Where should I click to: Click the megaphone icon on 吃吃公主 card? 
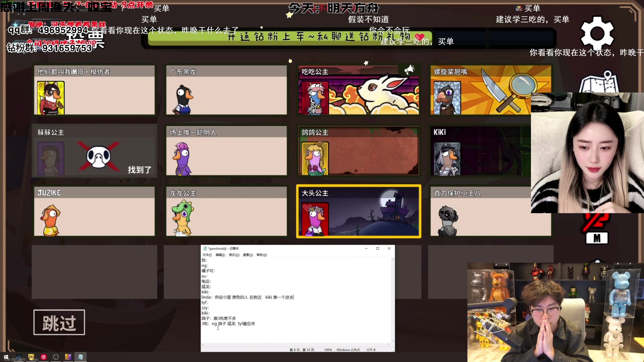pyautogui.click(x=409, y=69)
